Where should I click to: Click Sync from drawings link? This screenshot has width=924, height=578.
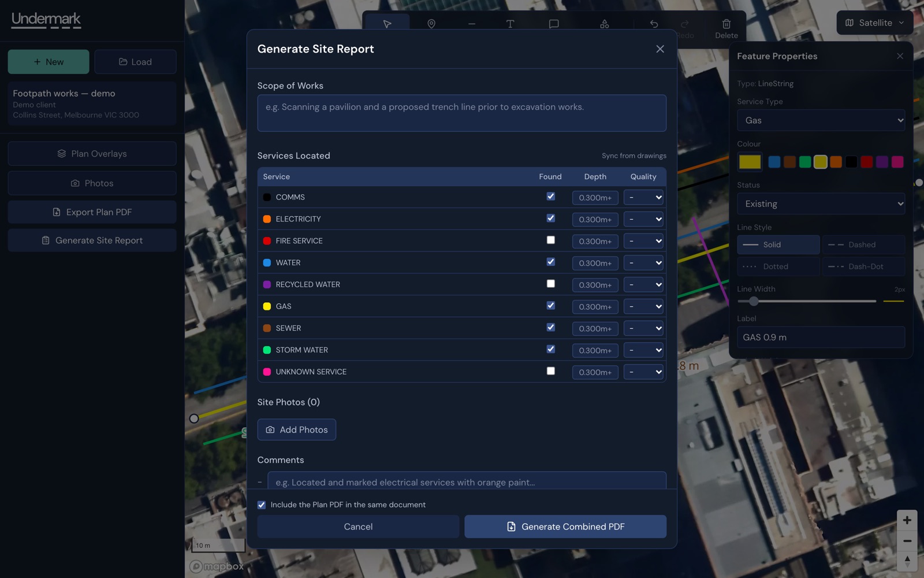pyautogui.click(x=634, y=156)
